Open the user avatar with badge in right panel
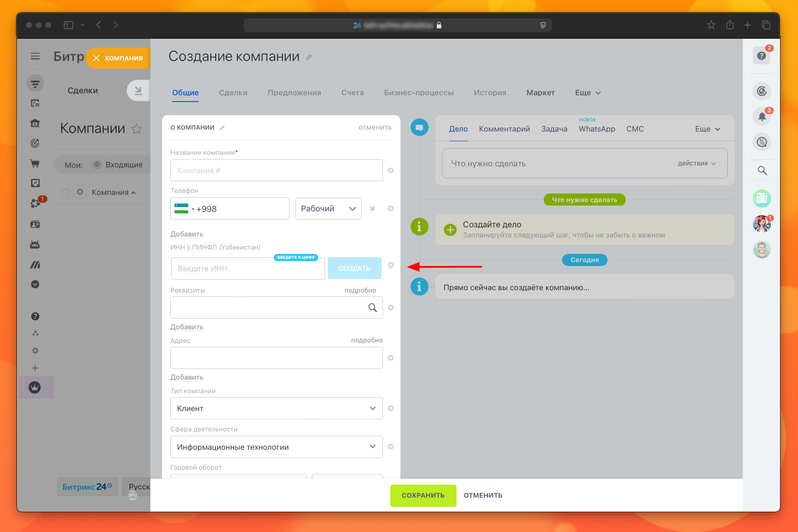 [762, 224]
